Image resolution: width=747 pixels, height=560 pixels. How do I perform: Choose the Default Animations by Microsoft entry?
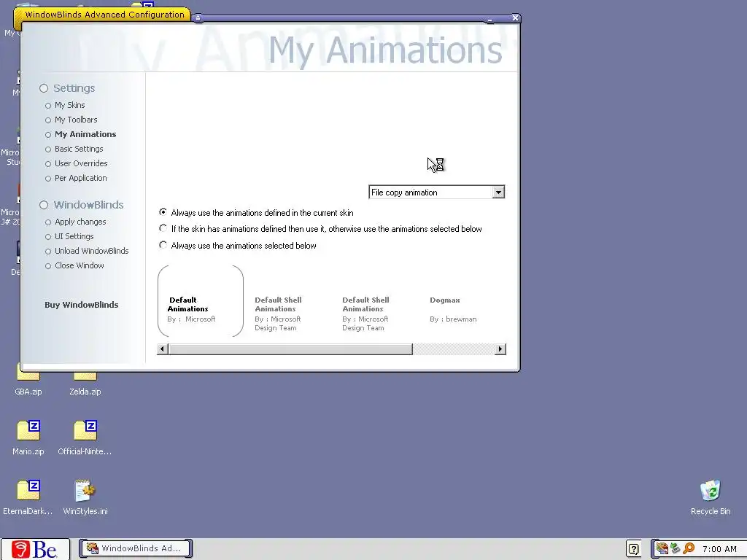pos(201,301)
